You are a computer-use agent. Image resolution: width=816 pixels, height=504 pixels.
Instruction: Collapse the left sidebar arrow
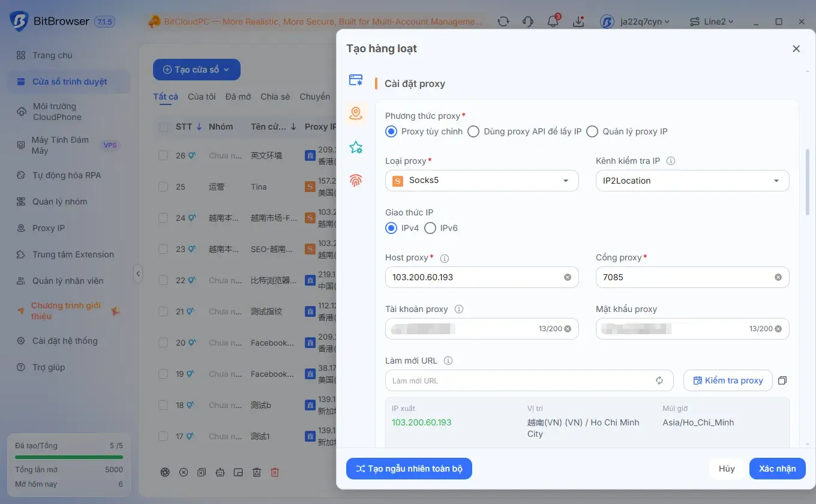point(137,274)
